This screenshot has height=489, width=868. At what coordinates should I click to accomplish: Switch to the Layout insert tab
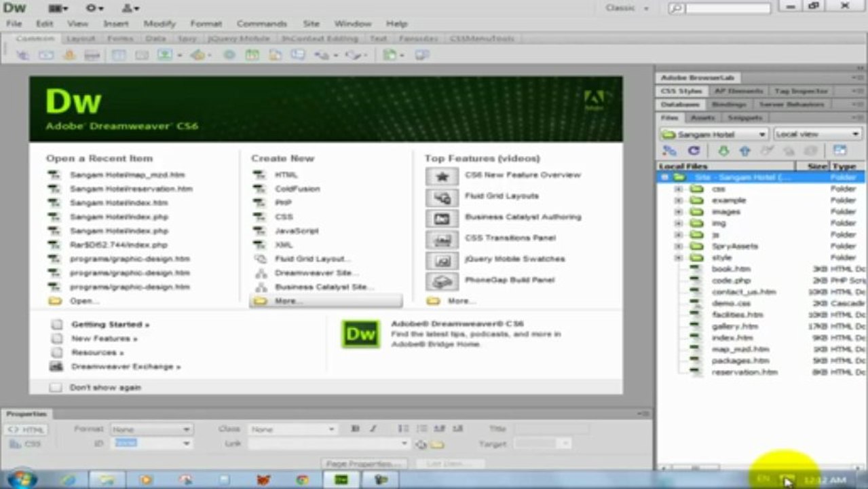(81, 39)
